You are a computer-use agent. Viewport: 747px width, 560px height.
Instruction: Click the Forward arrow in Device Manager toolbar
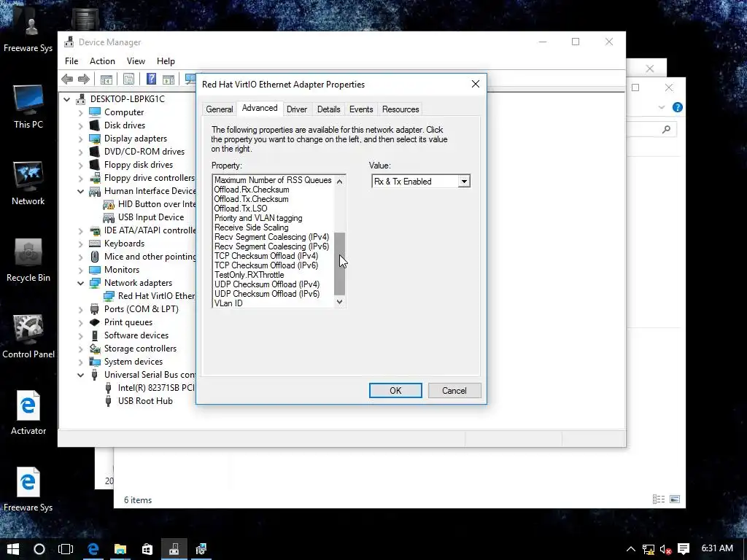84,79
